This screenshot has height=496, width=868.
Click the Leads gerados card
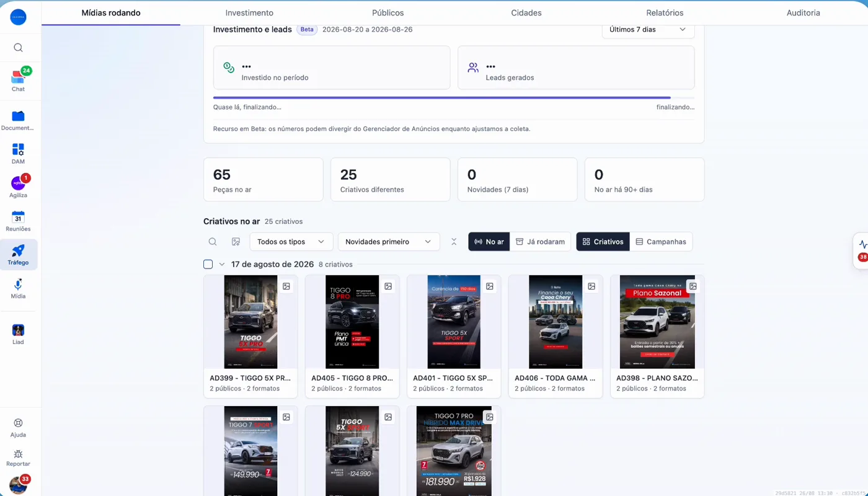click(x=576, y=68)
